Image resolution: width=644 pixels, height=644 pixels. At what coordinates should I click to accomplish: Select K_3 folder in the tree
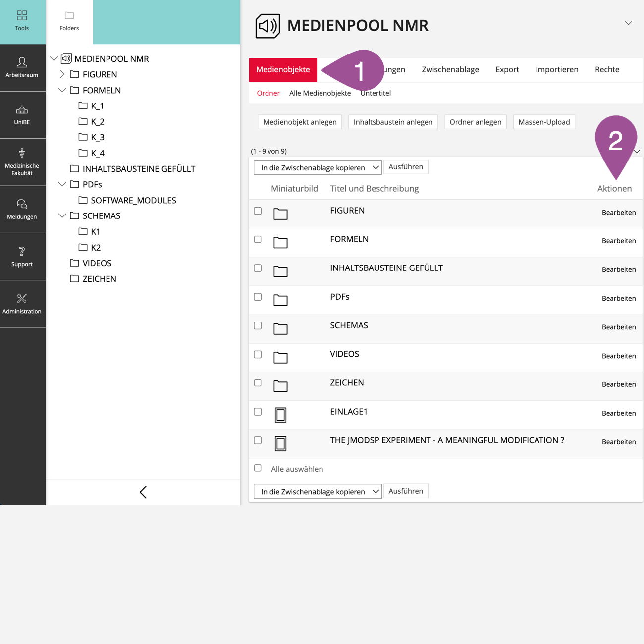coord(98,137)
